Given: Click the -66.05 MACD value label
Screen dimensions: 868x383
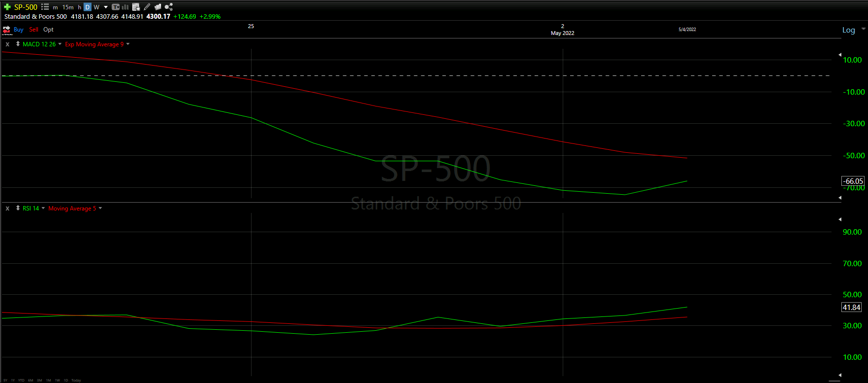Looking at the screenshot, I should click(x=853, y=181).
